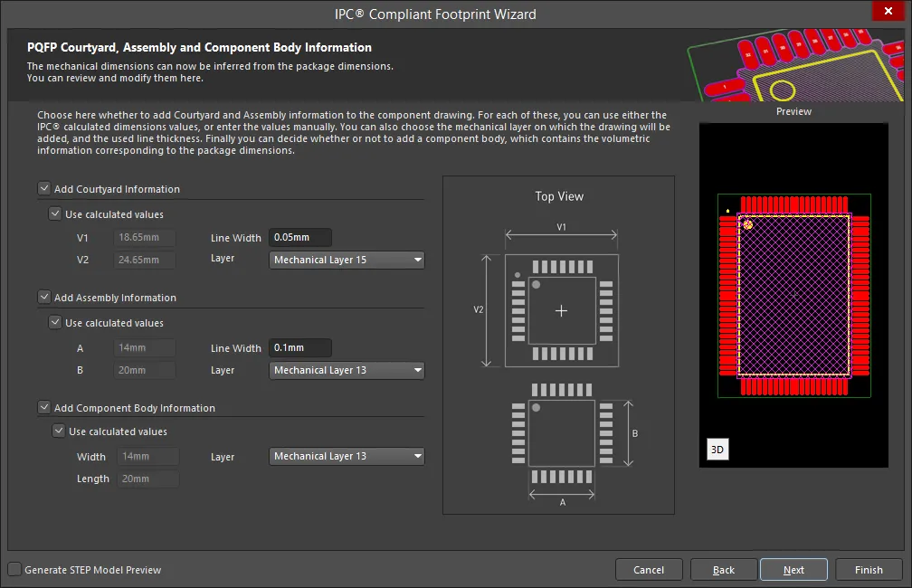The image size is (912, 588).
Task: Toggle component body Use calculated values checkbox
Action: (x=59, y=431)
